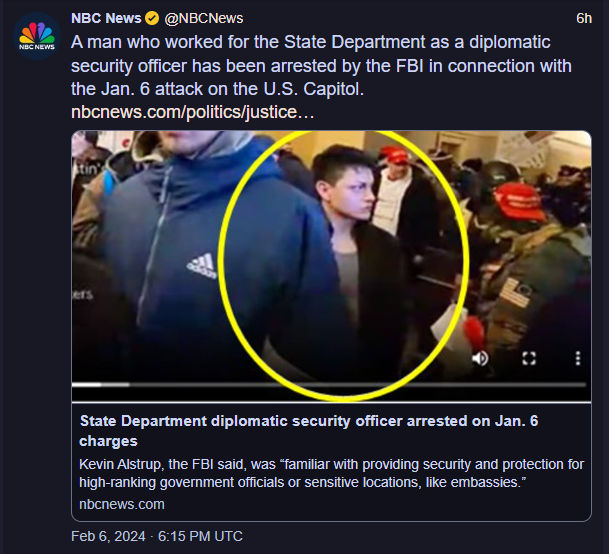Screen dimensions: 609x554
Task: Open the State Department officer arrested headline
Action: coord(308,430)
